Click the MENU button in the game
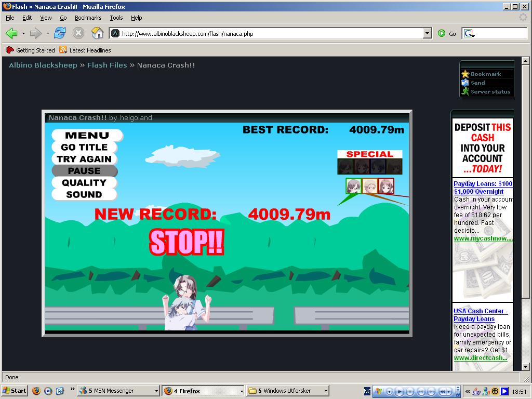532x399 pixels. (x=87, y=135)
